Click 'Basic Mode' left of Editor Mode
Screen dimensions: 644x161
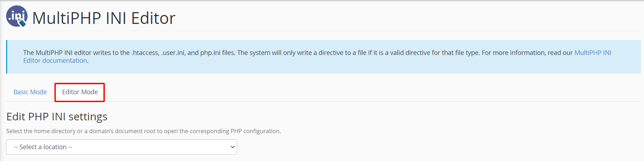coord(30,92)
